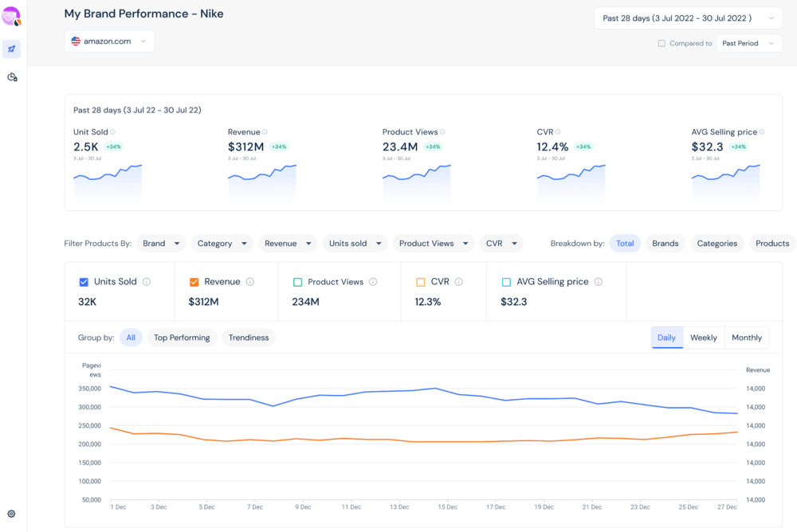The height and width of the screenshot is (532, 797).
Task: Click the AVG Selling price sparkline chart
Action: (x=726, y=182)
